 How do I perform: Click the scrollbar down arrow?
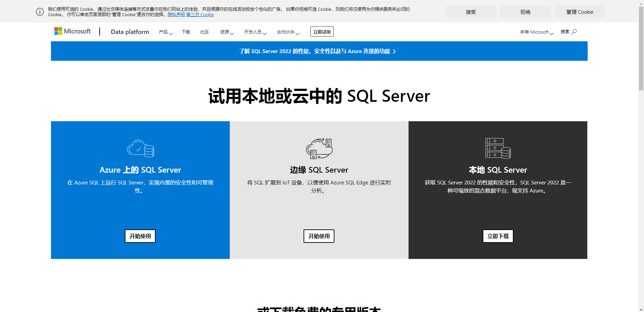[x=641, y=309]
